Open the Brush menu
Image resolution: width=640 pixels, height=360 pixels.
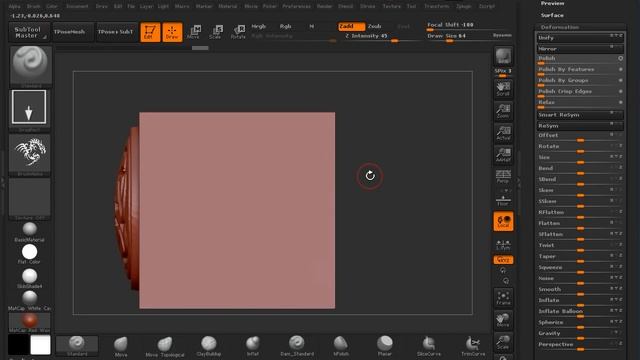point(33,7)
